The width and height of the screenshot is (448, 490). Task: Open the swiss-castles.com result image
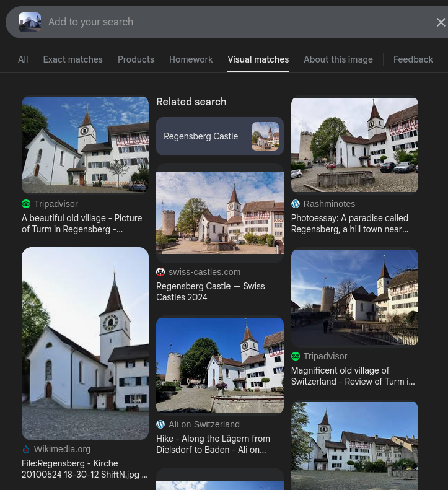[220, 213]
